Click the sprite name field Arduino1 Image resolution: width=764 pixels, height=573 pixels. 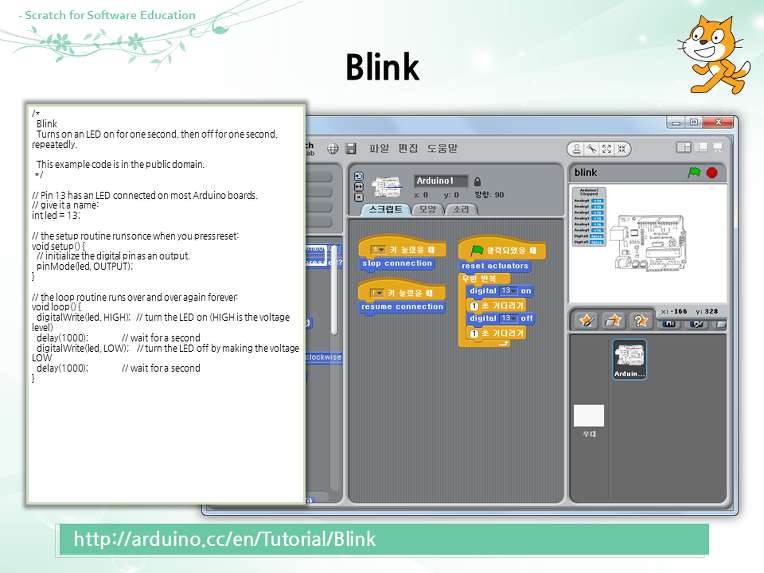coord(441,181)
